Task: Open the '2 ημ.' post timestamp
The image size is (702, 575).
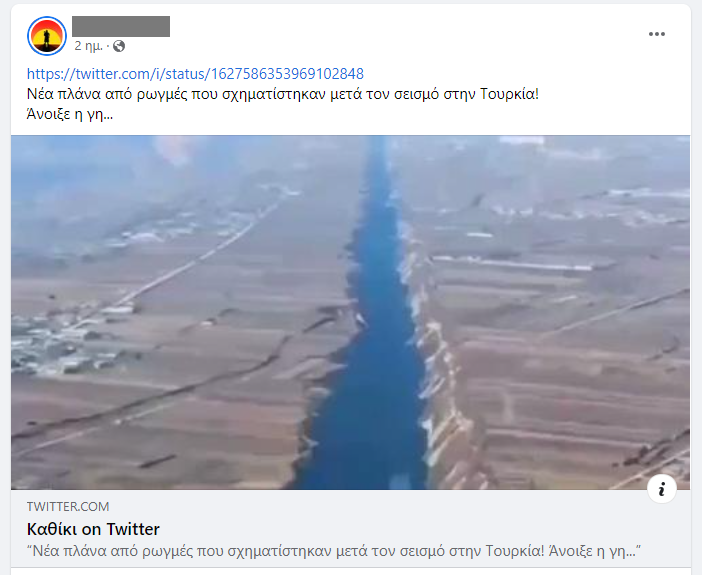Action: pyautogui.click(x=89, y=46)
